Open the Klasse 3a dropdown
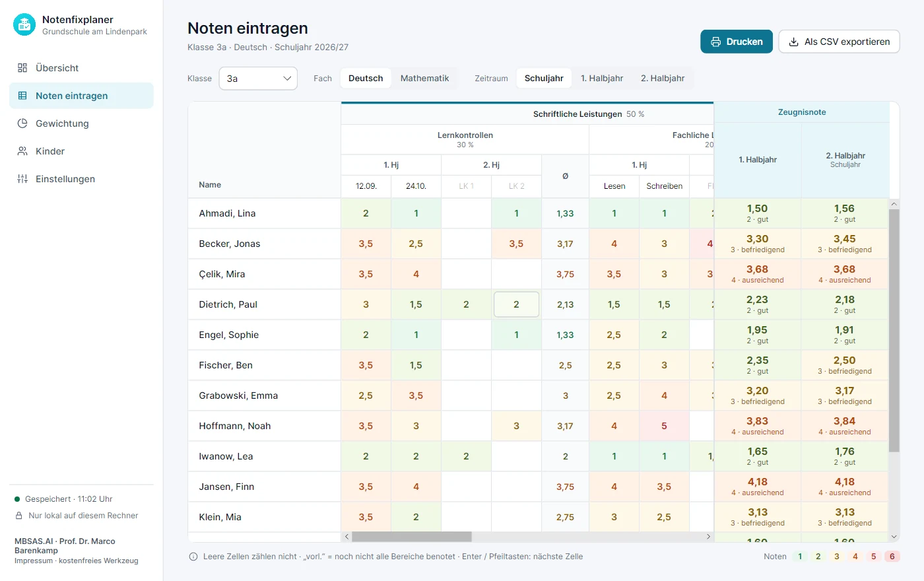This screenshot has width=924, height=581. (x=258, y=79)
